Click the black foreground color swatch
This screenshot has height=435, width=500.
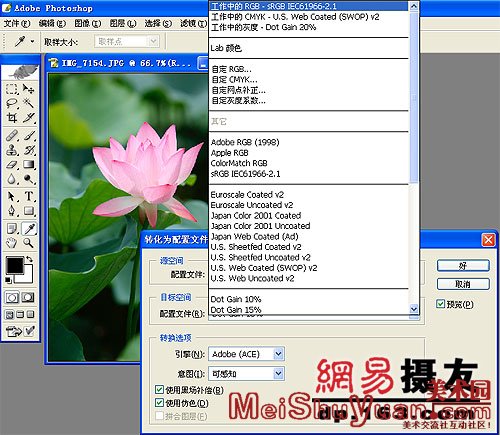[15, 265]
